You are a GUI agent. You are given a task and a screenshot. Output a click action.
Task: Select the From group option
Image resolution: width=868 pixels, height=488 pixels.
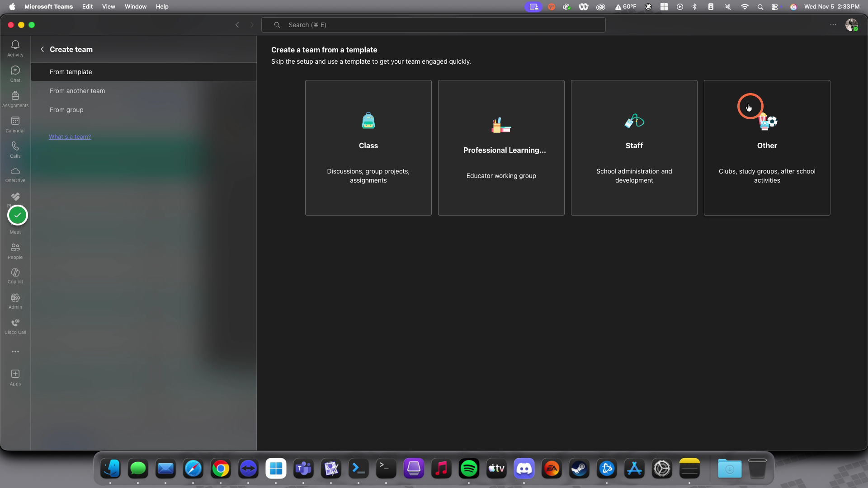143,110
